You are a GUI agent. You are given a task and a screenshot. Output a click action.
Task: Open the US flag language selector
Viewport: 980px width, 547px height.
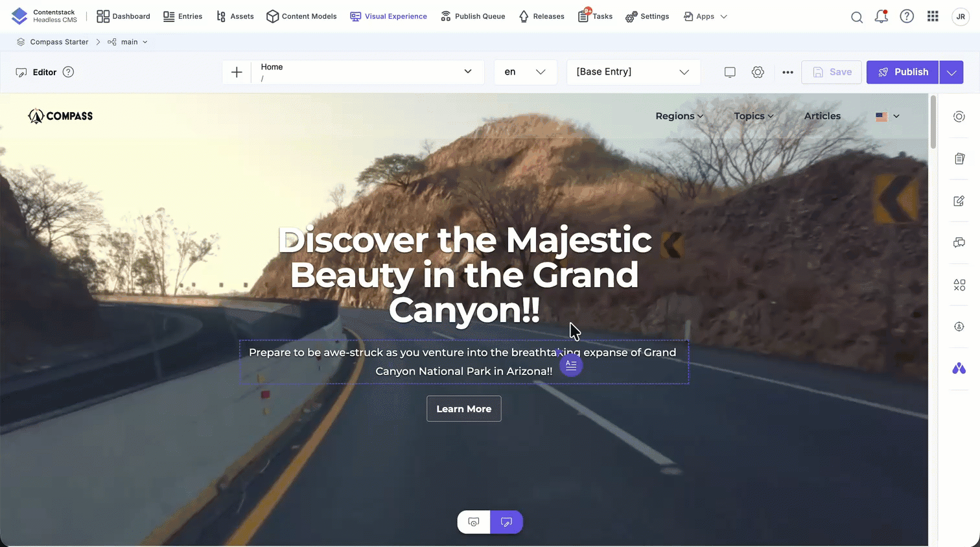[x=887, y=117]
